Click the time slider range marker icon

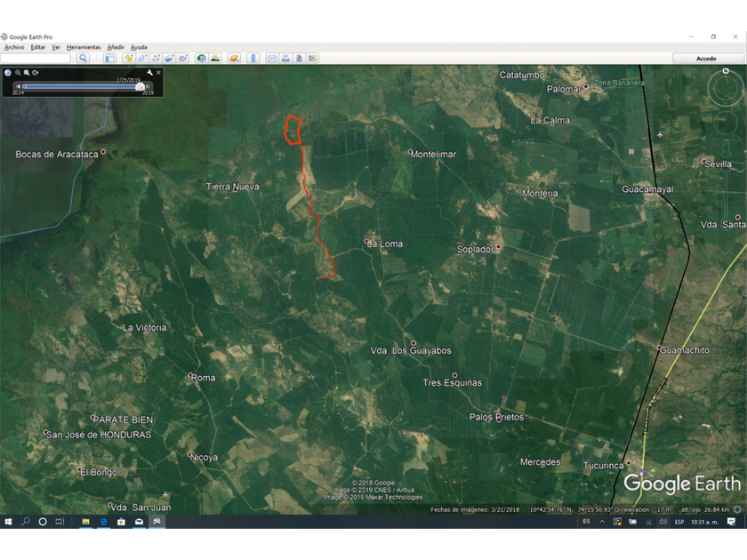point(36,73)
